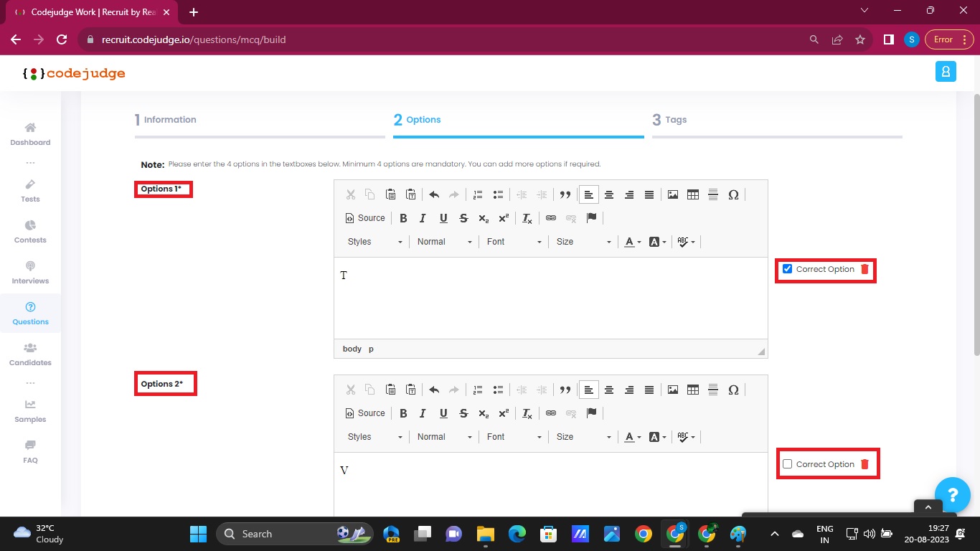Open Interviews in the sidebar
The image size is (980, 551).
click(30, 273)
